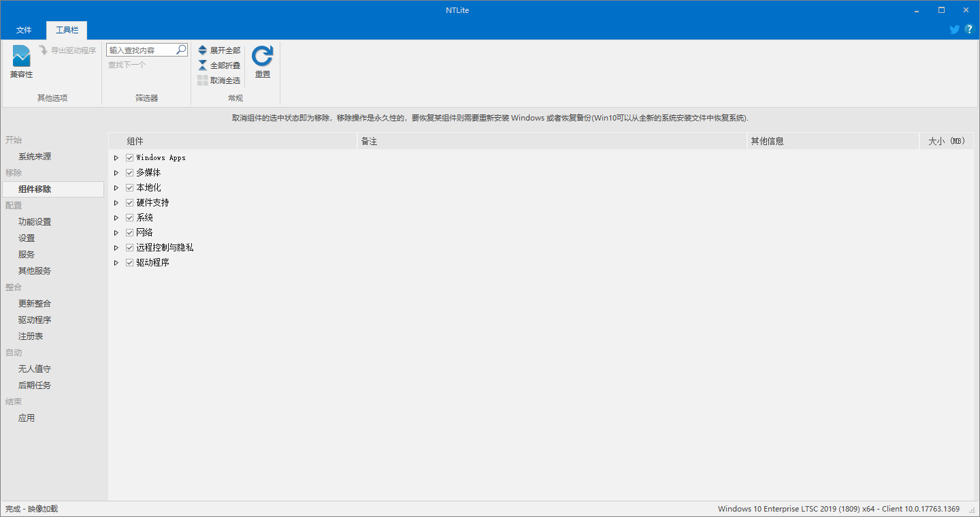Viewport: 980px width, 517px height.
Task: Expand the 网络 tree node
Action: (116, 233)
